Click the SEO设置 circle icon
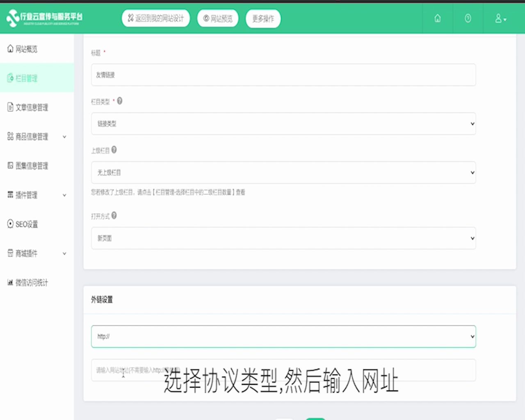Screen dimensions: 525x420 click(x=10, y=224)
